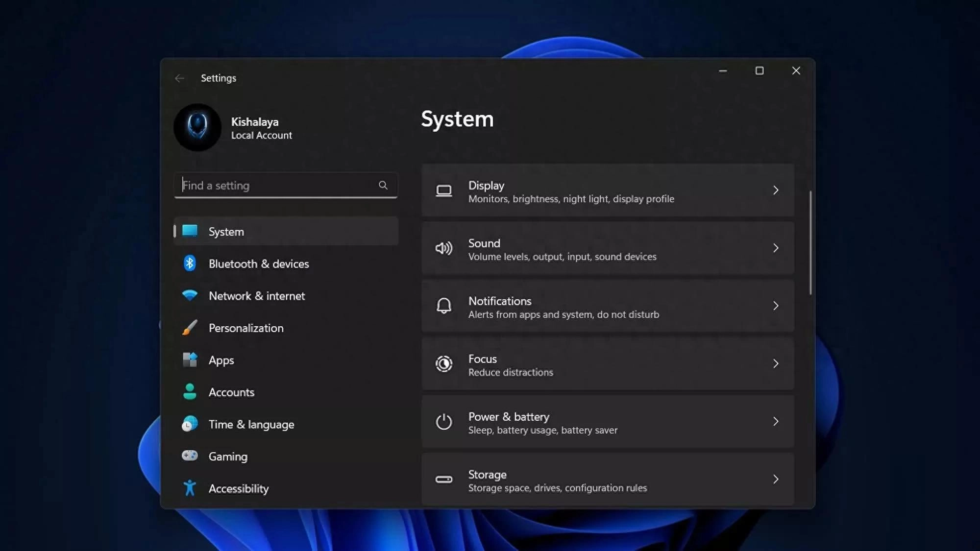Select the Personalization brush icon
This screenshot has height=551, width=980.
click(190, 328)
